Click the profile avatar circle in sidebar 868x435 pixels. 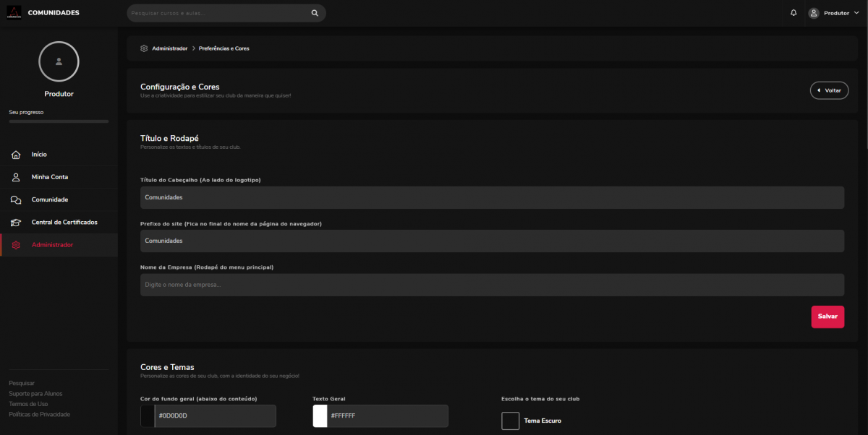pos(59,62)
